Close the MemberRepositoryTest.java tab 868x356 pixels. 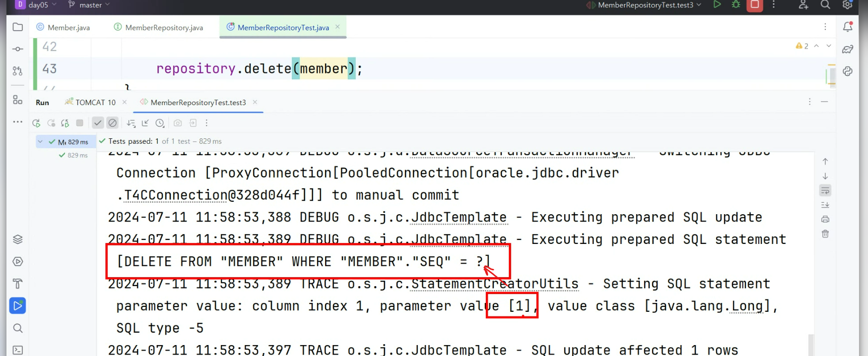coord(337,27)
